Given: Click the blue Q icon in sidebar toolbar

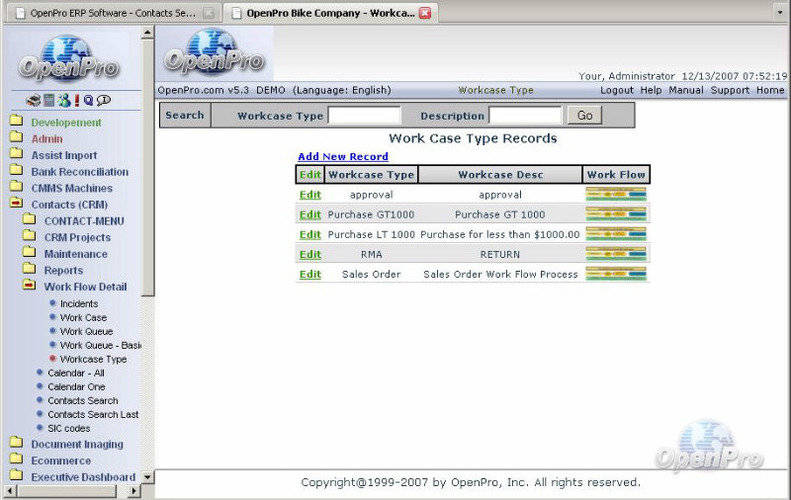Looking at the screenshot, I should click(89, 100).
